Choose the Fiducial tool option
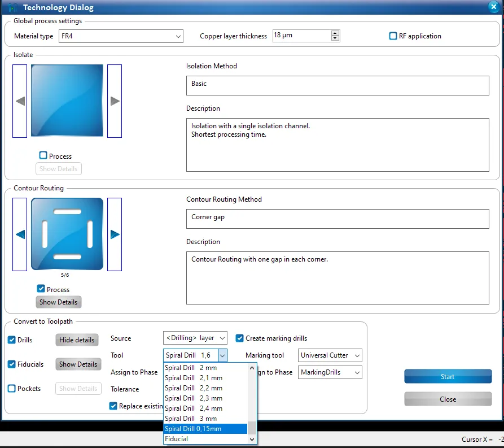 (x=205, y=439)
